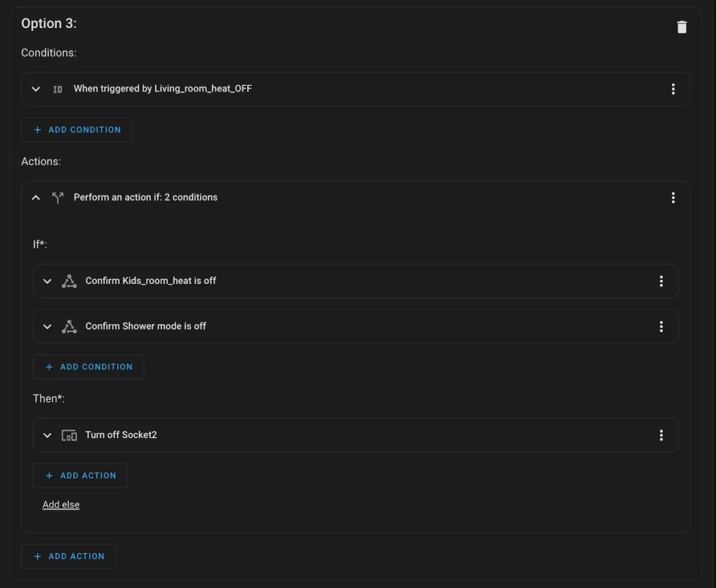Click the device icon beside Turn off Socket2
Viewport: 716px width, 588px height.
point(69,436)
